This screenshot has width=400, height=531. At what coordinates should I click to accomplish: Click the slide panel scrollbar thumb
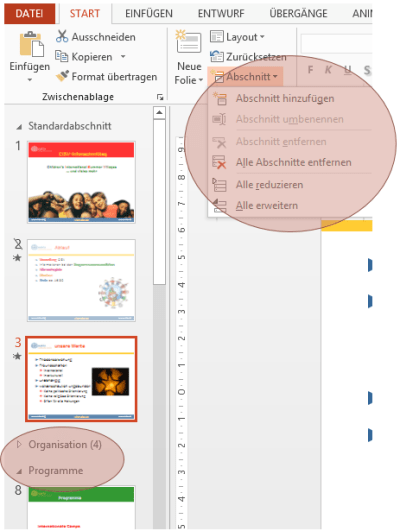point(159,202)
